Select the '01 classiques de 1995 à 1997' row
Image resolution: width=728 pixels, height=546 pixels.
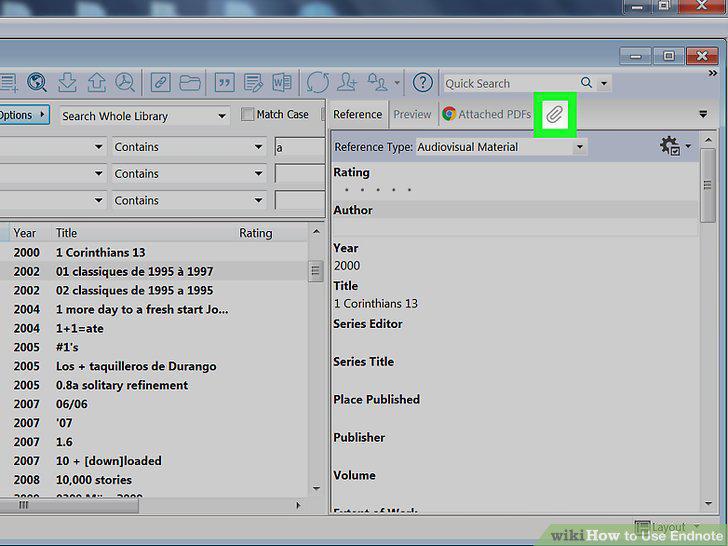[153, 271]
